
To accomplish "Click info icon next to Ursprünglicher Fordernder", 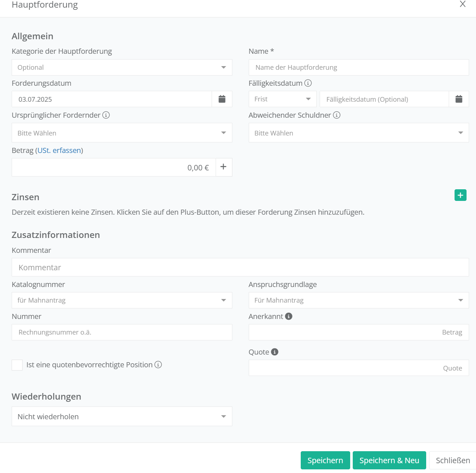I will point(106,115).
